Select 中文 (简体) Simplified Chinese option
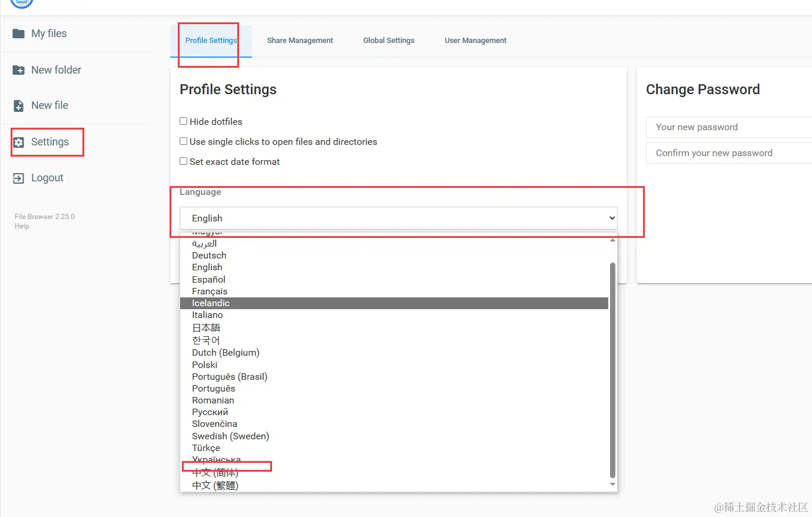Image resolution: width=812 pixels, height=517 pixels. (x=394, y=473)
